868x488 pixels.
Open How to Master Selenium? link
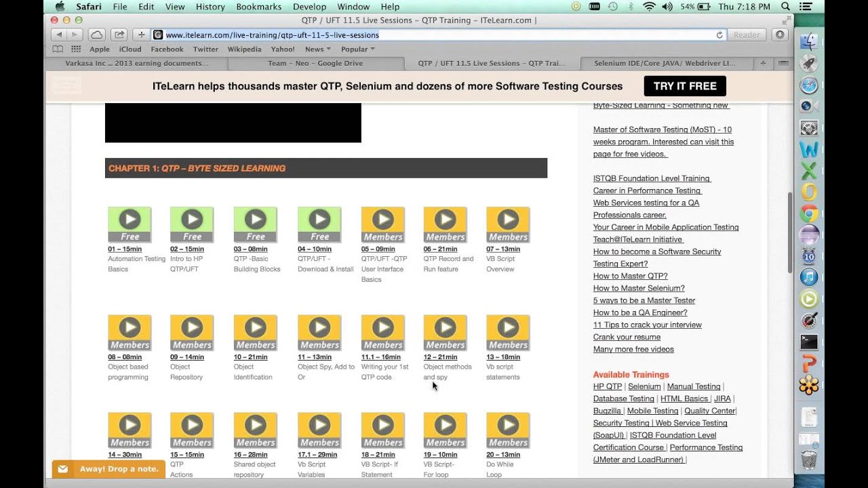639,288
